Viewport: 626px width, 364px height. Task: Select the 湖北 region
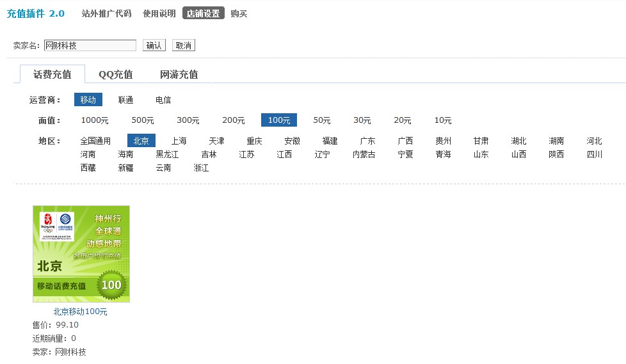tap(518, 141)
